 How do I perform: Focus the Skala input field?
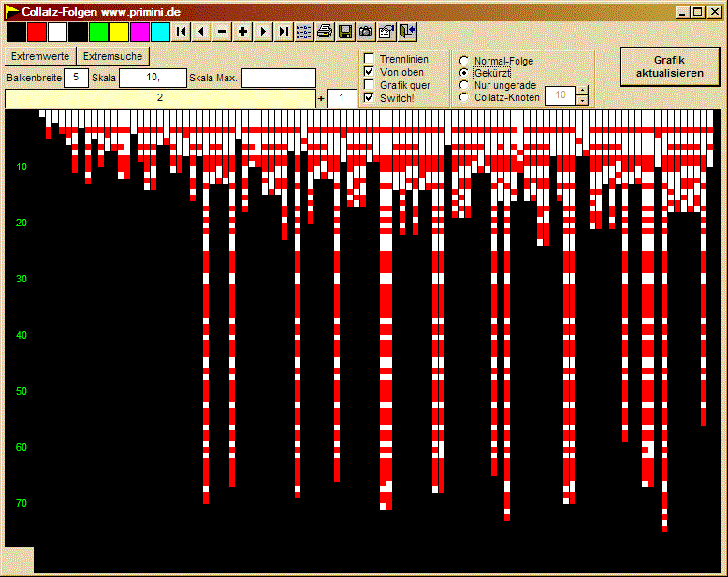(153, 78)
